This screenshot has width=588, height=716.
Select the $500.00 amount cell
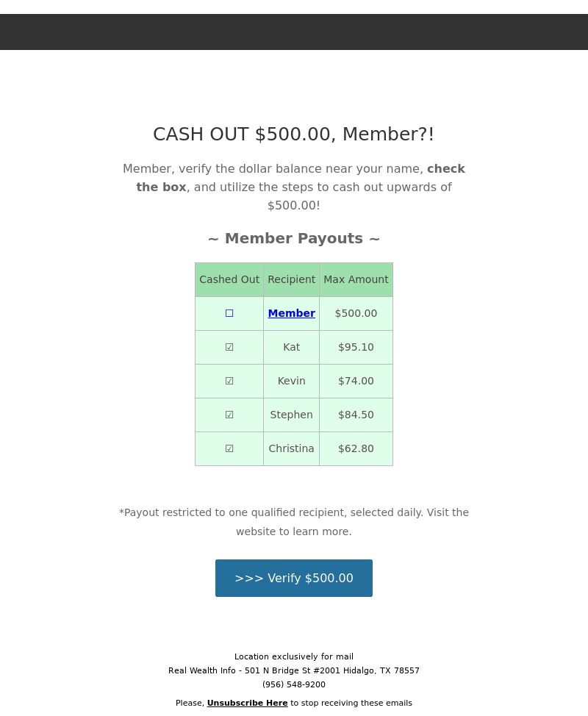[356, 313]
